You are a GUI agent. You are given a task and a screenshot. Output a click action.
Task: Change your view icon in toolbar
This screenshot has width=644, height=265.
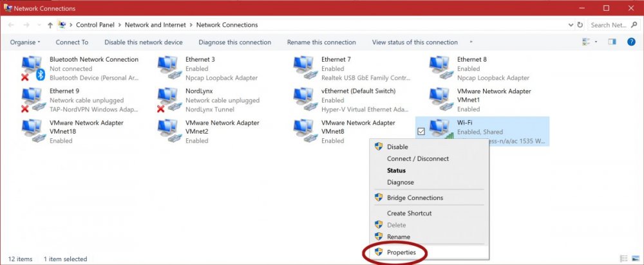(x=586, y=42)
